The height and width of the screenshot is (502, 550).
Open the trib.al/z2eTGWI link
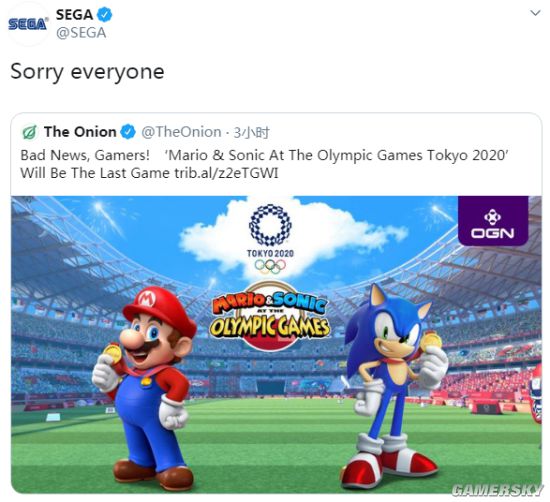[226, 173]
